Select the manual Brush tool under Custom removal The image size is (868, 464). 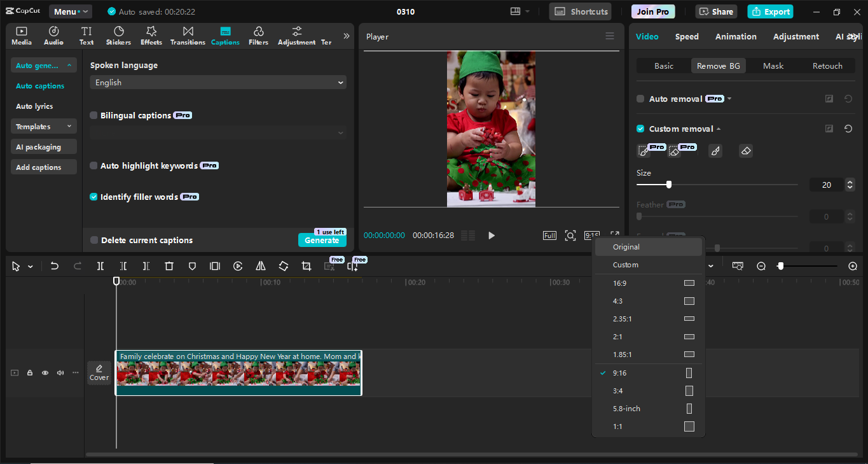pyautogui.click(x=715, y=151)
